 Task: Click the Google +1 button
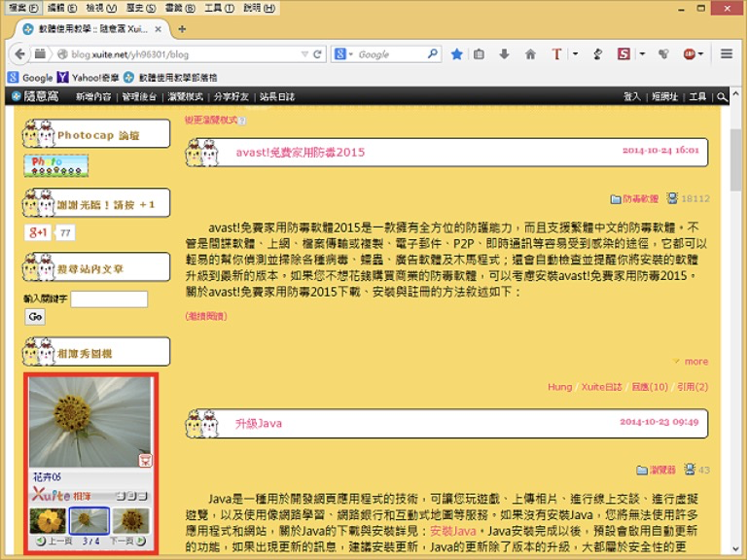(x=38, y=232)
